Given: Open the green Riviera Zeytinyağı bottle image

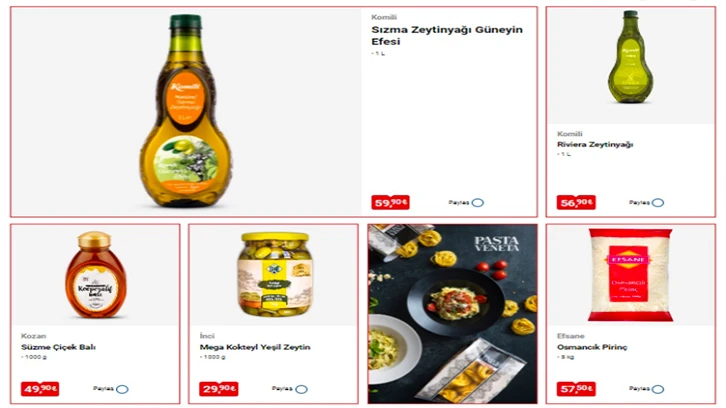Looking at the screenshot, I should [630, 56].
